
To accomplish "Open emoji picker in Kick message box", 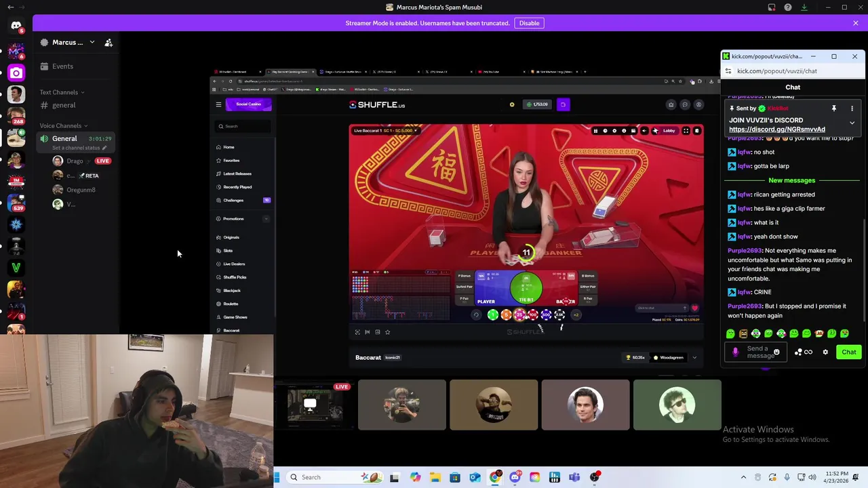I will (776, 352).
